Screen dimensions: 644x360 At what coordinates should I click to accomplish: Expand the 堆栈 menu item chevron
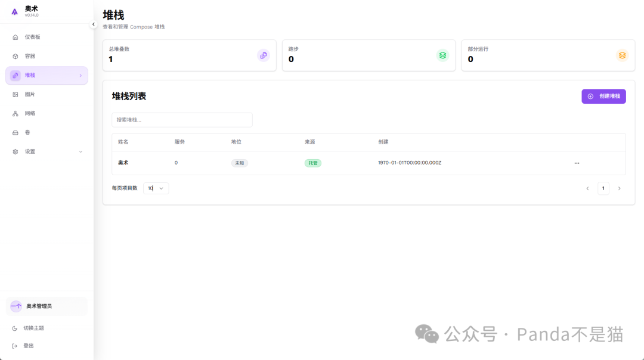coord(80,76)
